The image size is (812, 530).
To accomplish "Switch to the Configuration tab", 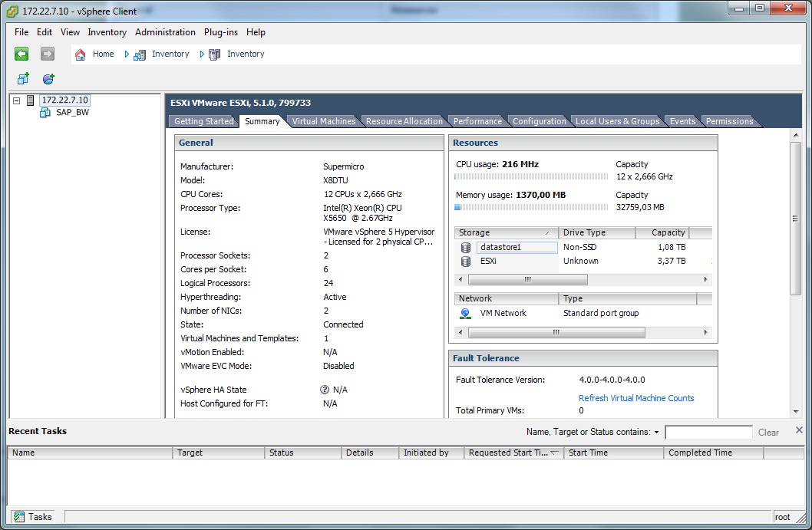I will tap(540, 121).
